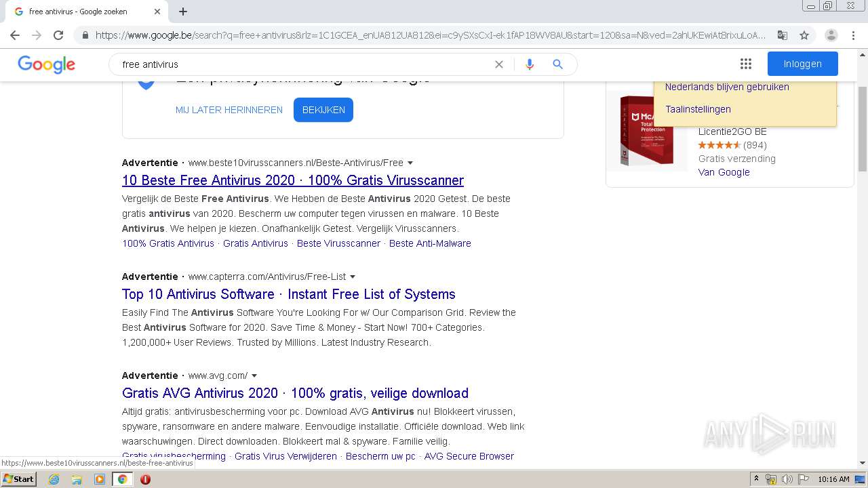Screen dimensions: 868x488
Task: Open Taalinstellingen
Action: click(x=698, y=109)
